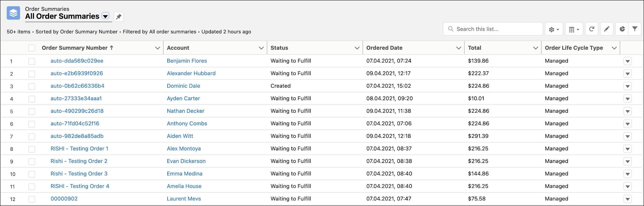Screen dimensions: 644x206
Task: Select the 00000902 row checkbox
Action: [32, 199]
